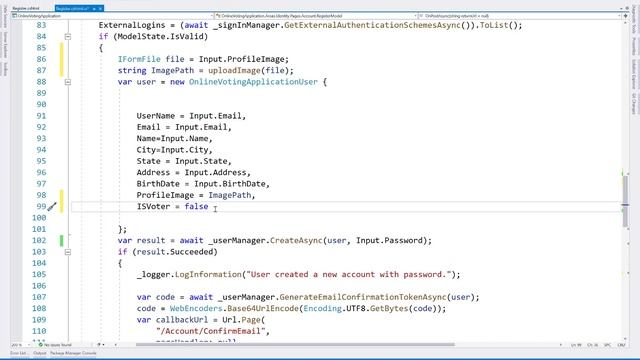This screenshot has height=360, width=640.
Task: Click 'Name=Input.Name' on line 93
Action: pos(173,138)
